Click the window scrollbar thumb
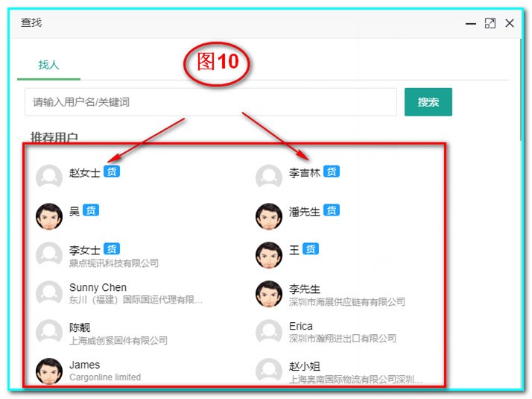Viewport: 532px width, 399px height. [521, 90]
